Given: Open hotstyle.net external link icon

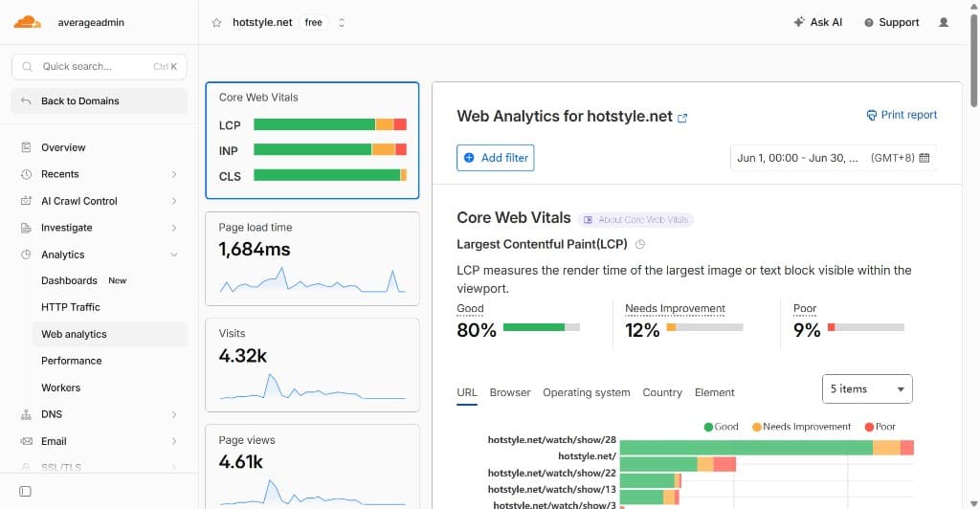Looking at the screenshot, I should [682, 118].
